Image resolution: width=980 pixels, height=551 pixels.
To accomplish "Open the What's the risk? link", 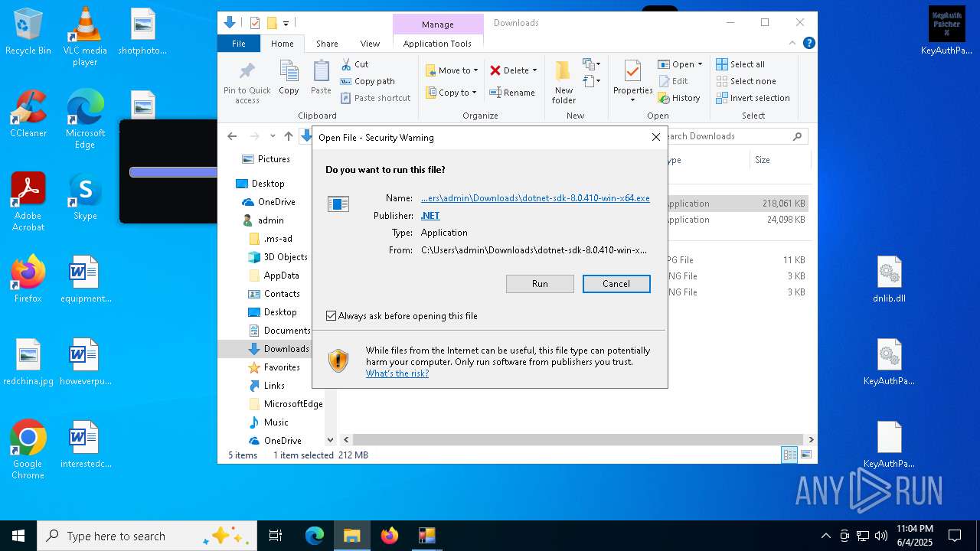I will [x=397, y=373].
